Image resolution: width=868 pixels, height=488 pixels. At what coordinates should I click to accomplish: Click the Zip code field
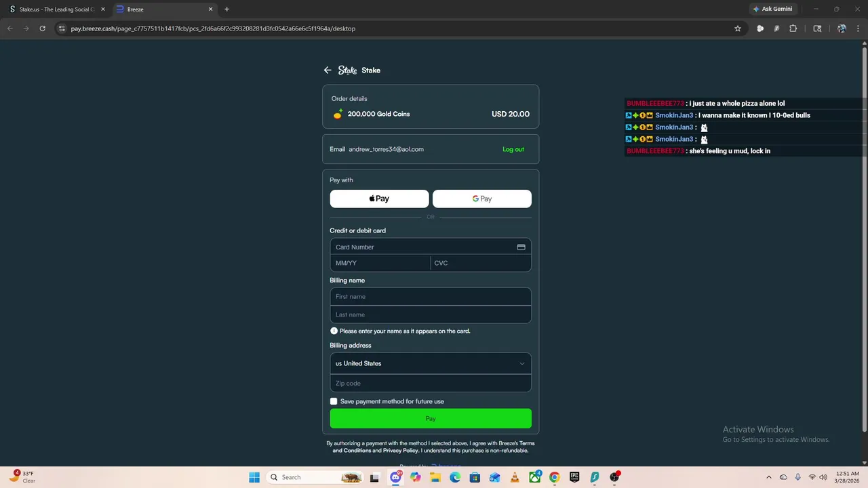(431, 383)
